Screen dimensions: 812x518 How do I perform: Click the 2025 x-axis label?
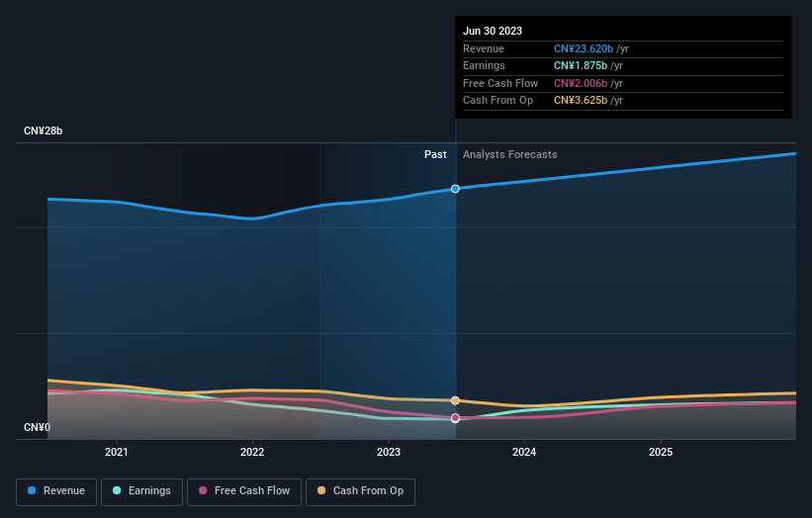pyautogui.click(x=661, y=453)
